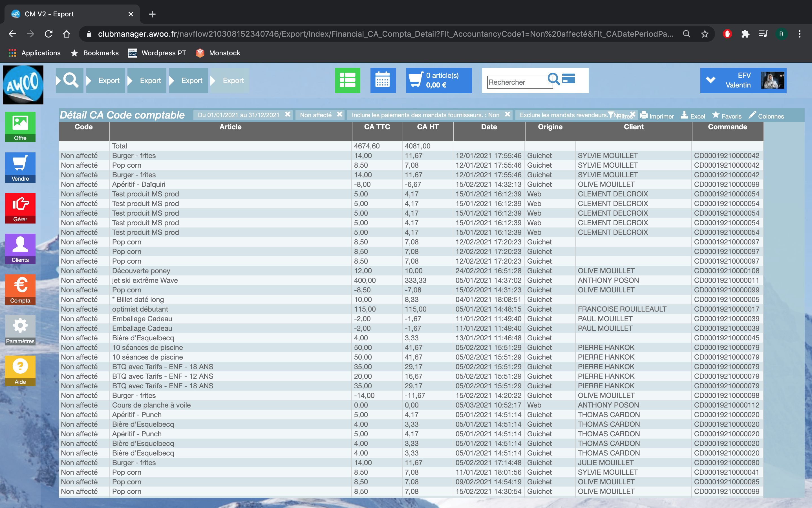Add report to Favoris
Viewport: 812px width, 508px height.
727,116
